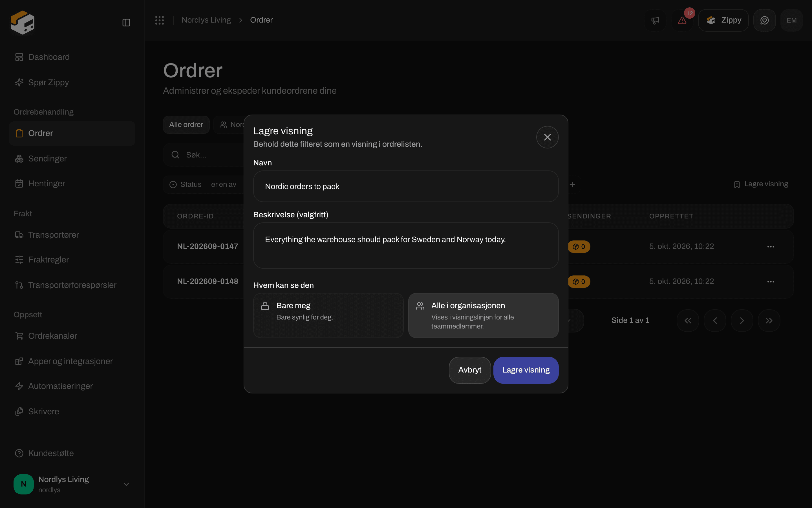Click the search magnifier icon
812x508 pixels.
(x=175, y=155)
